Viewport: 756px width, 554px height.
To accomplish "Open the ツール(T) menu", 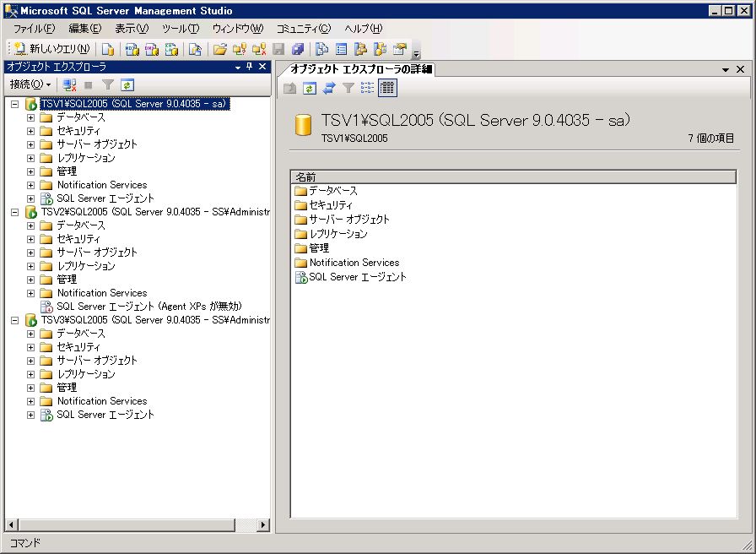I will pos(181,29).
